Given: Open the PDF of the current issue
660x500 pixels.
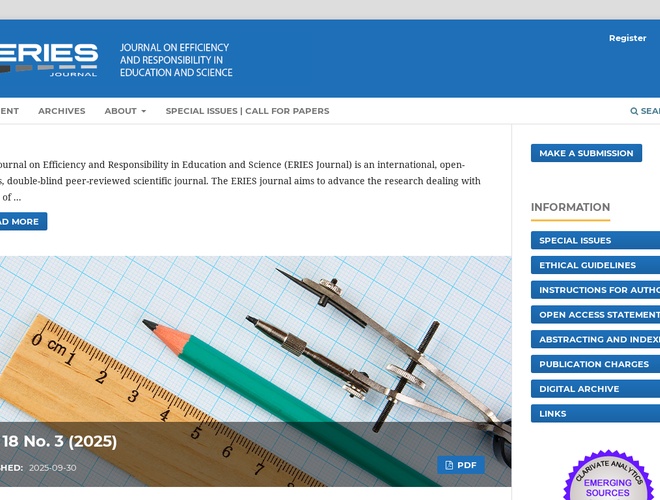Looking at the screenshot, I should click(x=461, y=465).
